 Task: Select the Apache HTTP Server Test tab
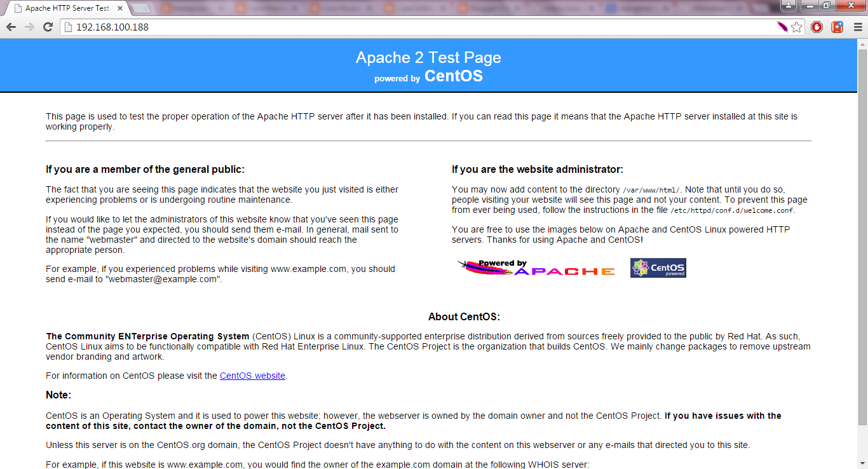(67, 8)
